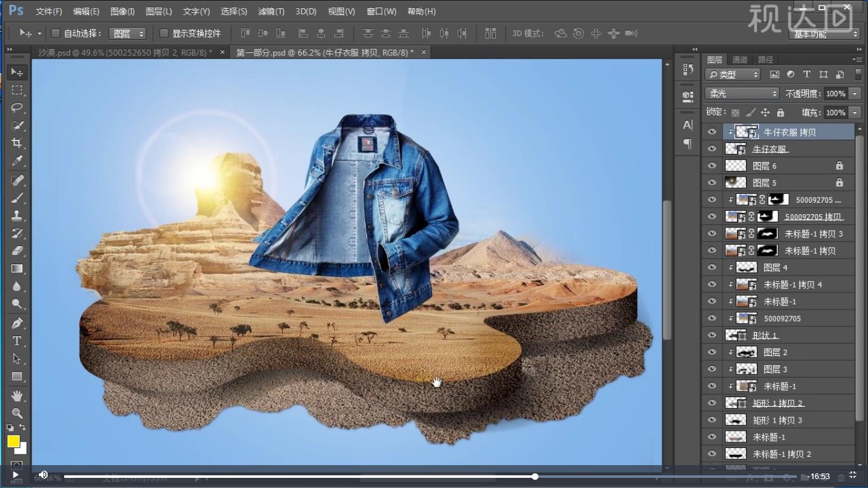
Task: Select the 形状 1 layer
Action: [765, 335]
